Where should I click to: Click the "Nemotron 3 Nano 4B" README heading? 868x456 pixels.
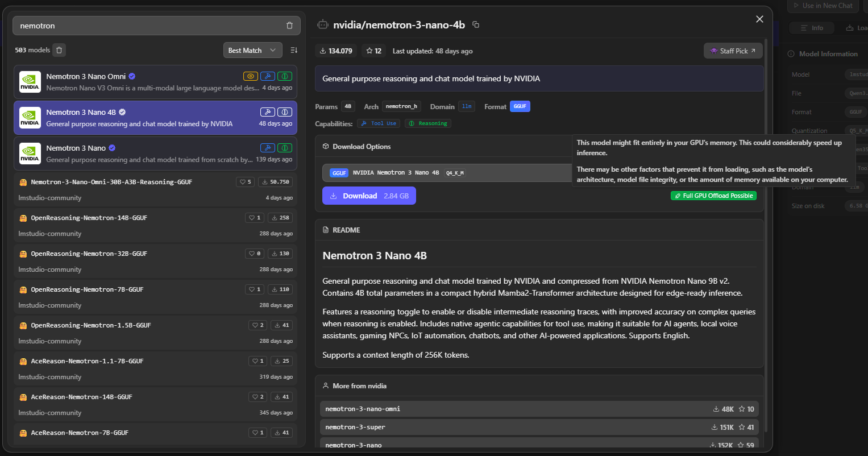375,255
